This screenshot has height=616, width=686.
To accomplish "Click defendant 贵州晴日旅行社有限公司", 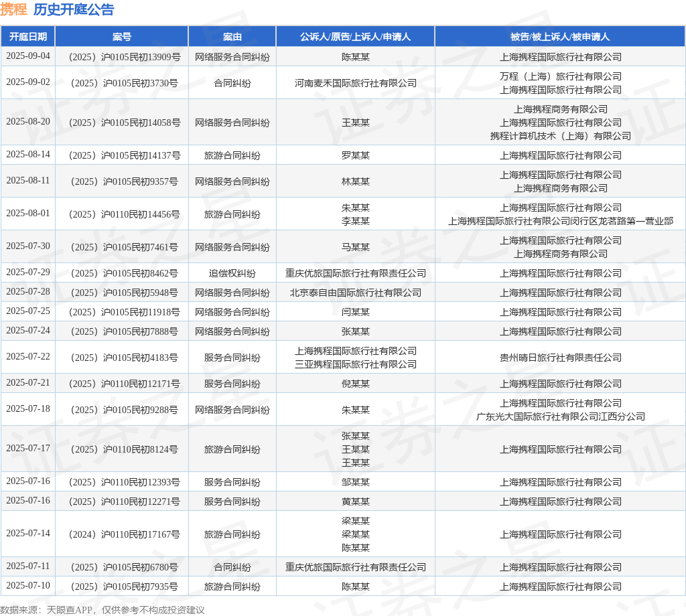I will tap(561, 358).
